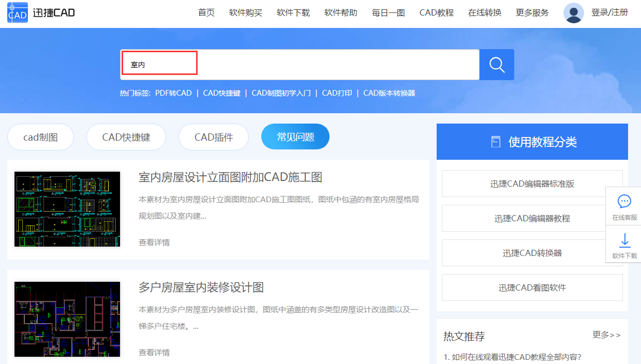Open the 在线客服 chat bubble icon
The height and width of the screenshot is (364, 641).
[624, 202]
